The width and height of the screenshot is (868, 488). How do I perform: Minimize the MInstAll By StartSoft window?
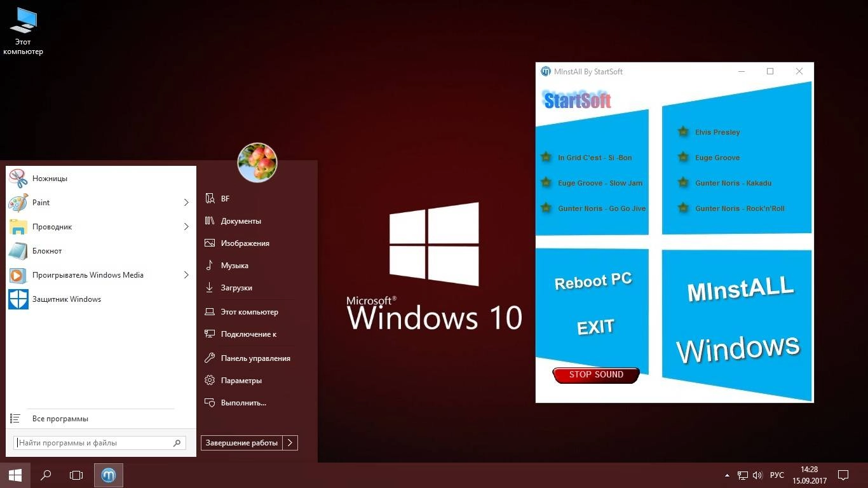tap(742, 71)
